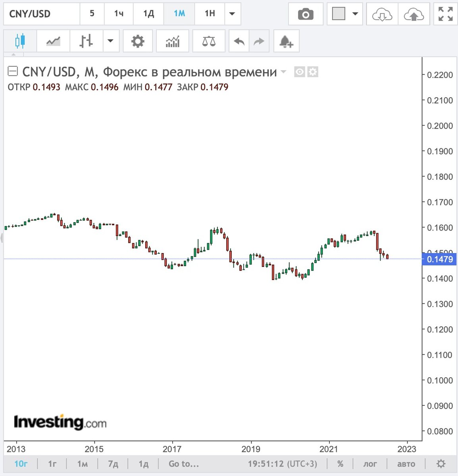Viewport: 458px width, 476px height.
Task: Click the 2017 label on time axis
Action: 172,449
